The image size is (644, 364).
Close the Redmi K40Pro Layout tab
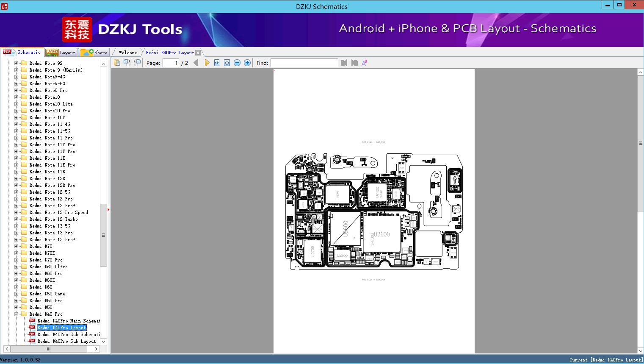coord(198,53)
